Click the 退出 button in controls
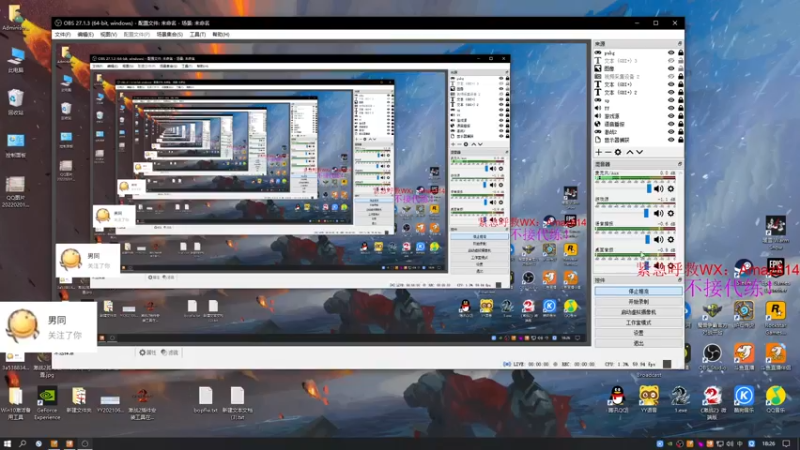Screen dimensions: 800x450 click(638, 343)
